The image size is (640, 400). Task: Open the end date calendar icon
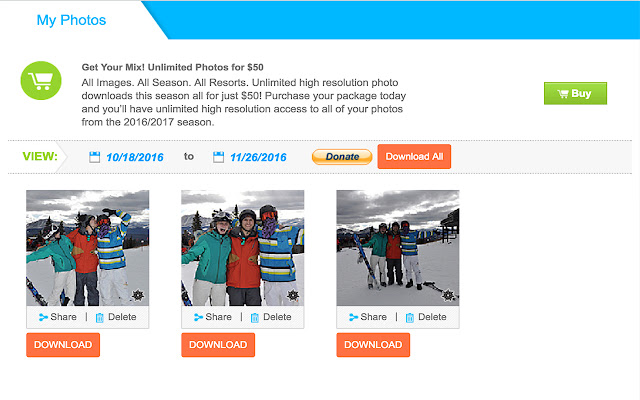[x=219, y=157]
